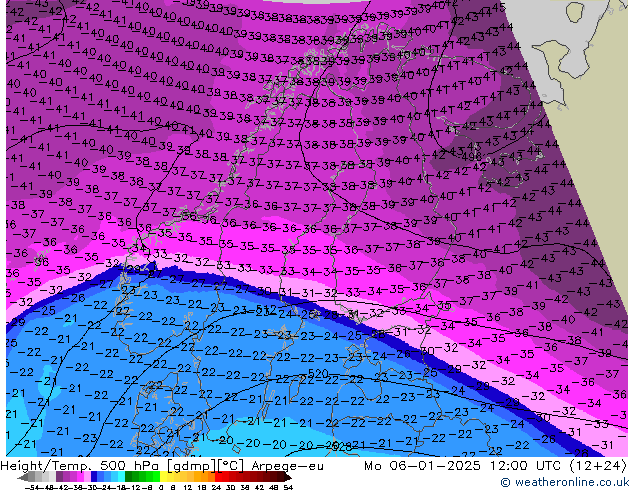
Task: Click the weatheronline.co.uk copyright link
Action: [564, 482]
